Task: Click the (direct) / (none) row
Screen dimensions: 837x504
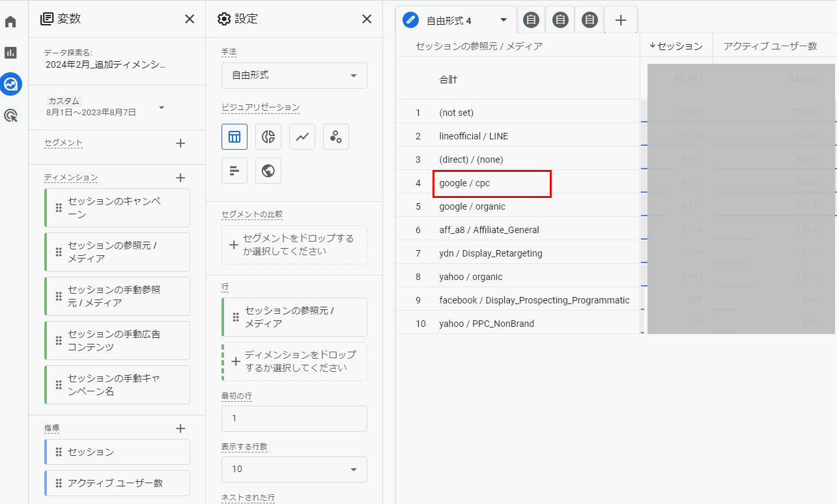Action: point(518,160)
